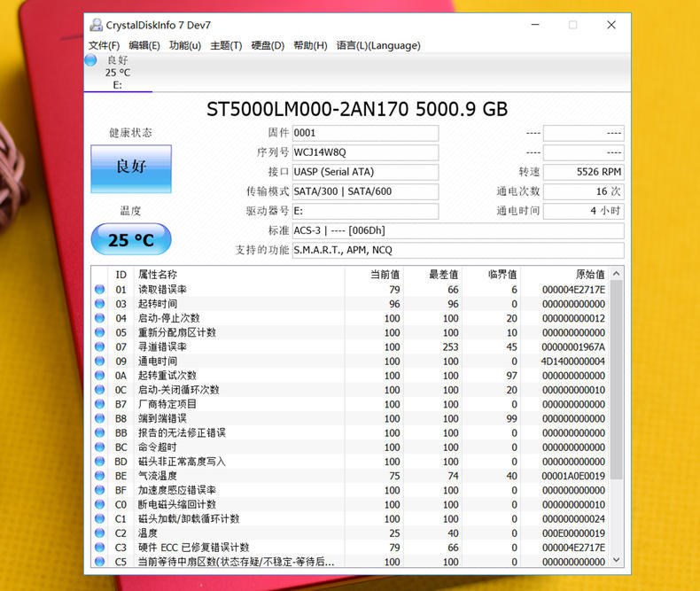
Task: Click the 支持的功能 field S.M.A.R.T., APM, NCQ
Action: coord(458,250)
